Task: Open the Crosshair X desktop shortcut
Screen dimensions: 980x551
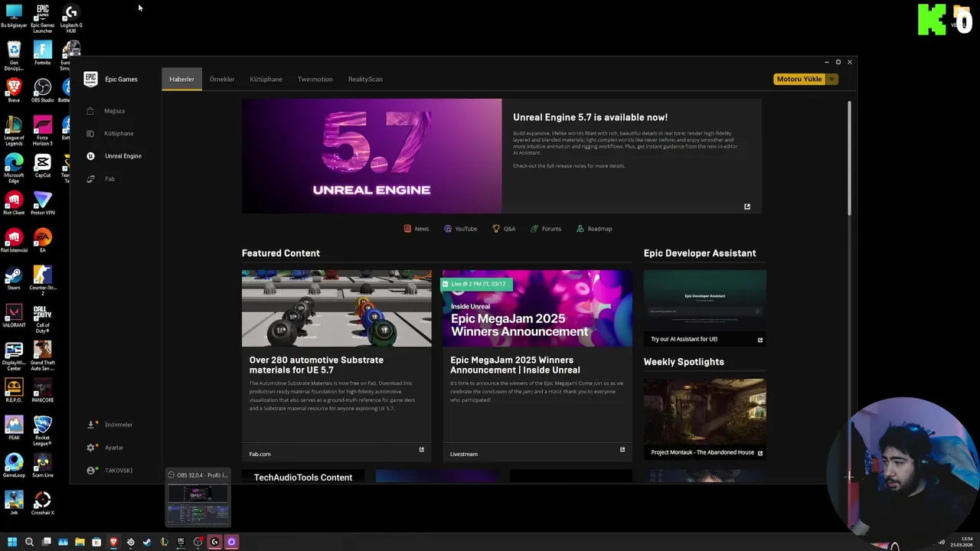Action: [42, 503]
